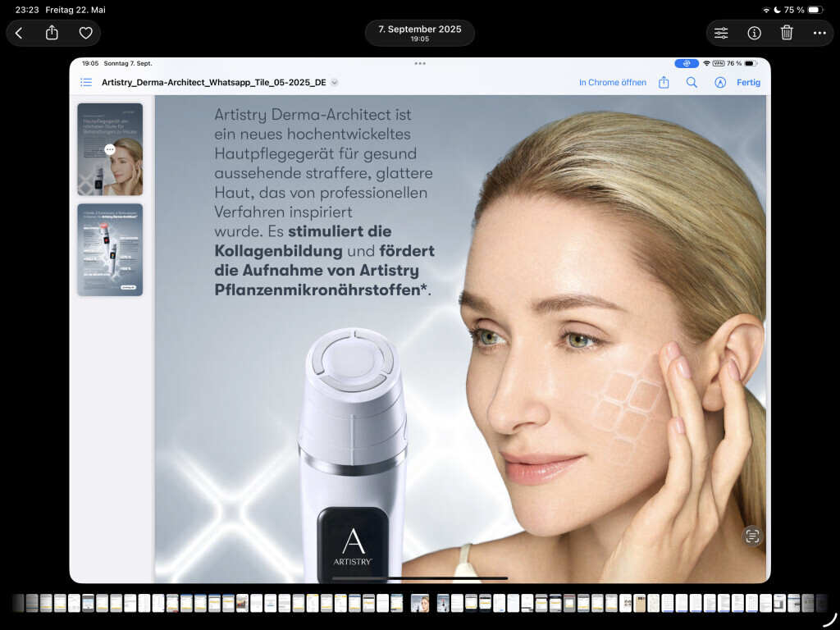Tap the screen recording indicator pill
Screen dimensions: 840x630
tap(687, 63)
